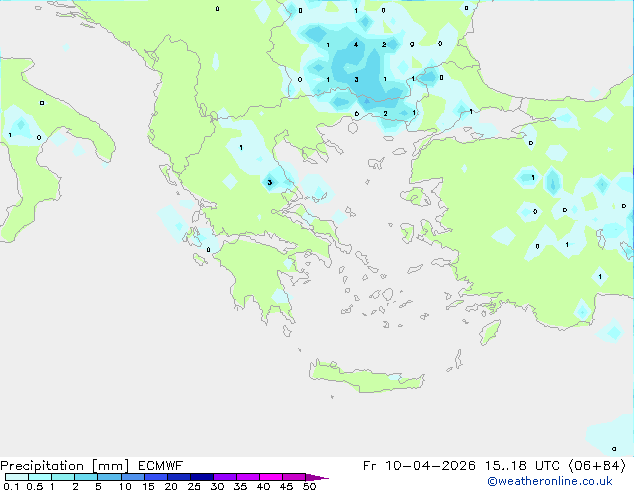634x490 pixels.
Task: Pick the 0.1–0.5 mm legend color
Action: pos(17,477)
